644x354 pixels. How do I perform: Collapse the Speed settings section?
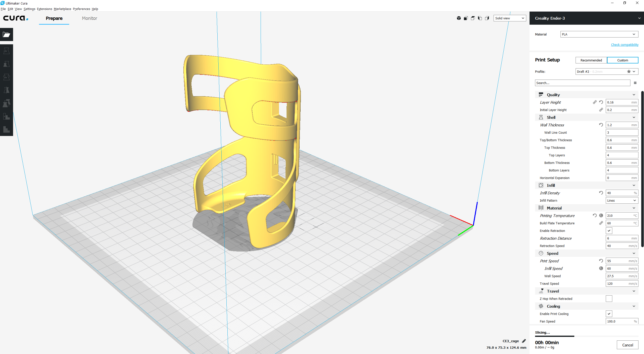[x=587, y=253]
